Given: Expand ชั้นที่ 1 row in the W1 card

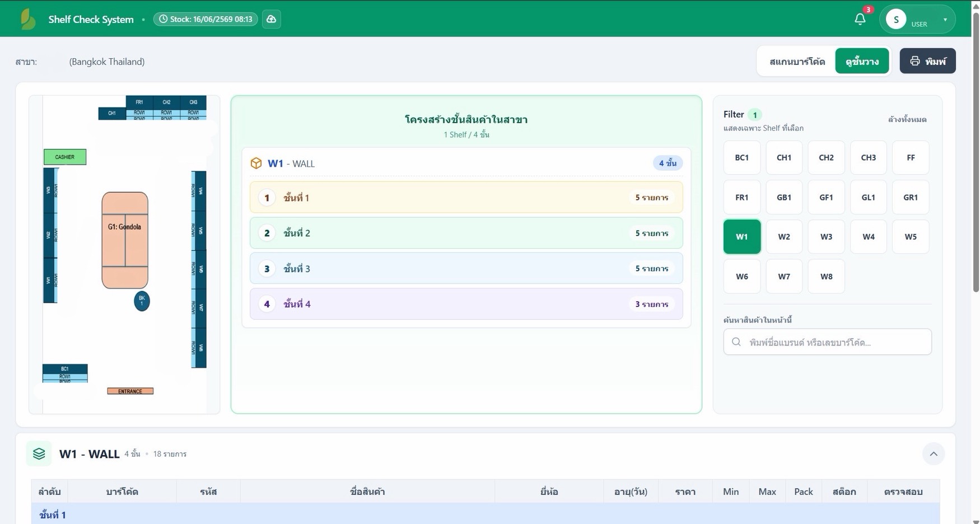Looking at the screenshot, I should 466,198.
